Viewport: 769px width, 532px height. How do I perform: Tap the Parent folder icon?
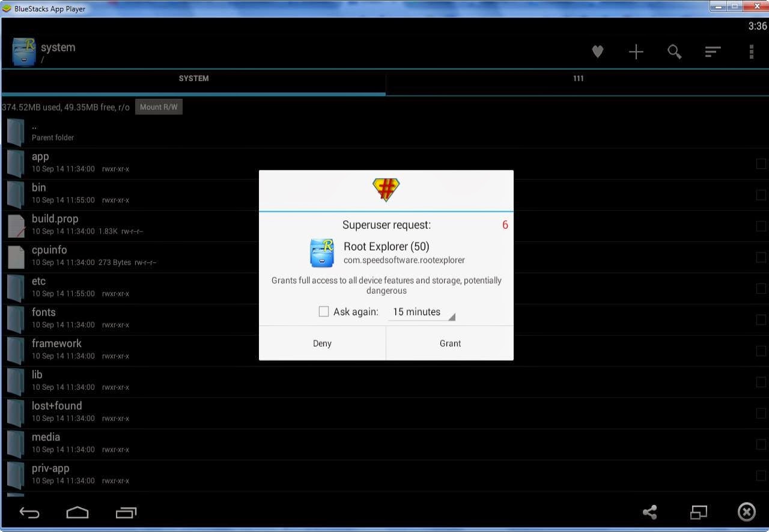pyautogui.click(x=16, y=132)
